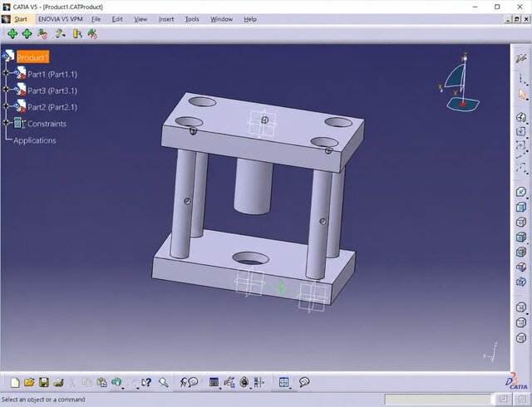
Task: Open the Start menu in CATIA
Action: [21, 19]
